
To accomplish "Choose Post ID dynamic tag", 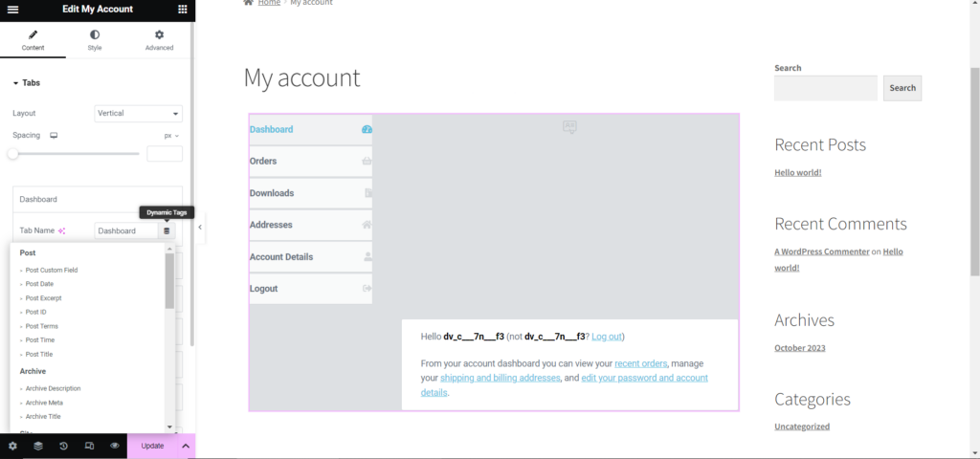I will (x=35, y=313).
